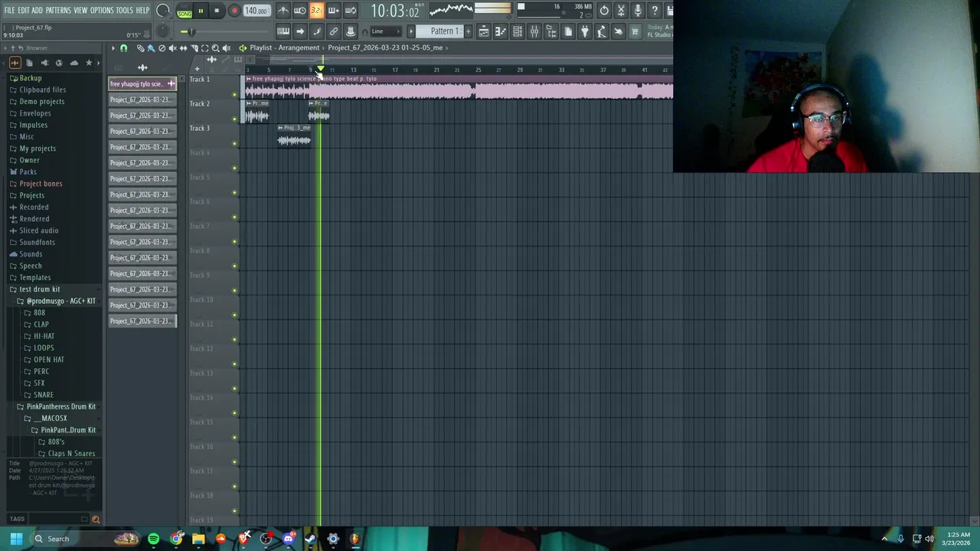Viewport: 980px width, 551px height.
Task: Open the Soundfonts browser folder
Action: click(x=37, y=242)
